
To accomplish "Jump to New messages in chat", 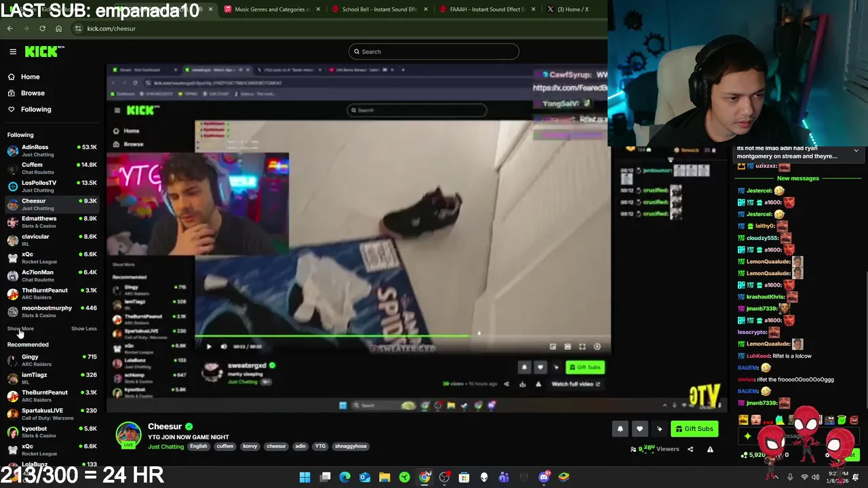I will (798, 178).
